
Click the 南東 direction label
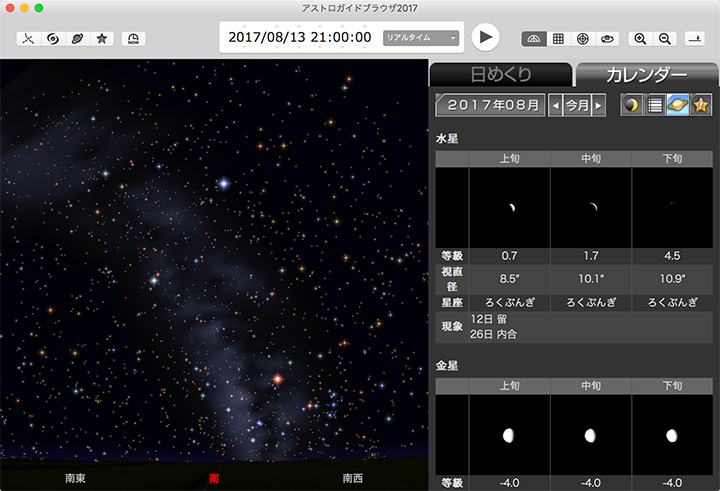(x=75, y=478)
